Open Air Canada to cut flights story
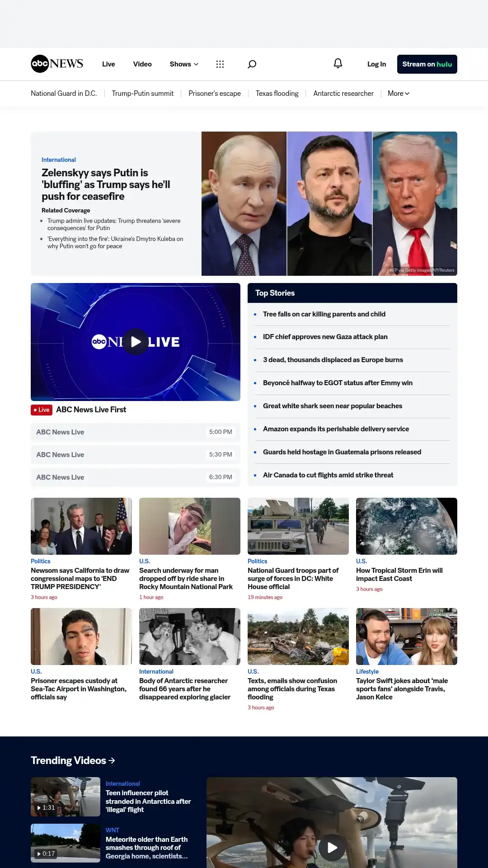The width and height of the screenshot is (488, 868). [328, 475]
